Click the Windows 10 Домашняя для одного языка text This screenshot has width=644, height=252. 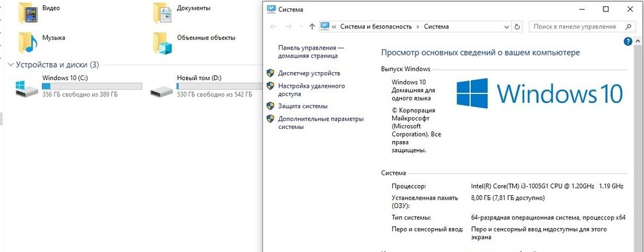pyautogui.click(x=413, y=90)
